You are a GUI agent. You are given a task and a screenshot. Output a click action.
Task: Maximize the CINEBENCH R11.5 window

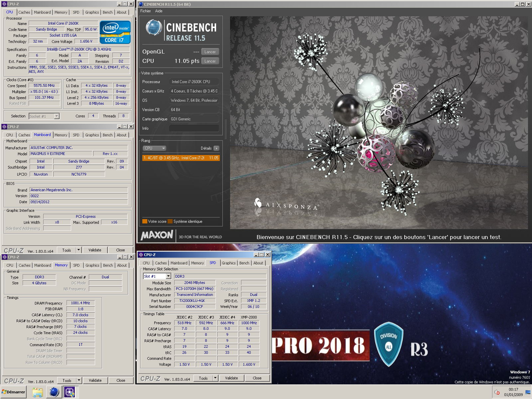pyautogui.click(x=523, y=4)
